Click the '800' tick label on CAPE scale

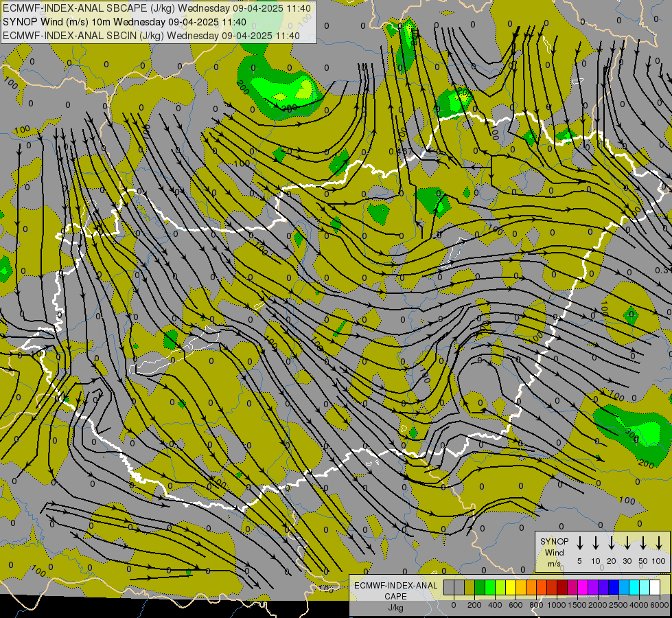(x=536, y=605)
